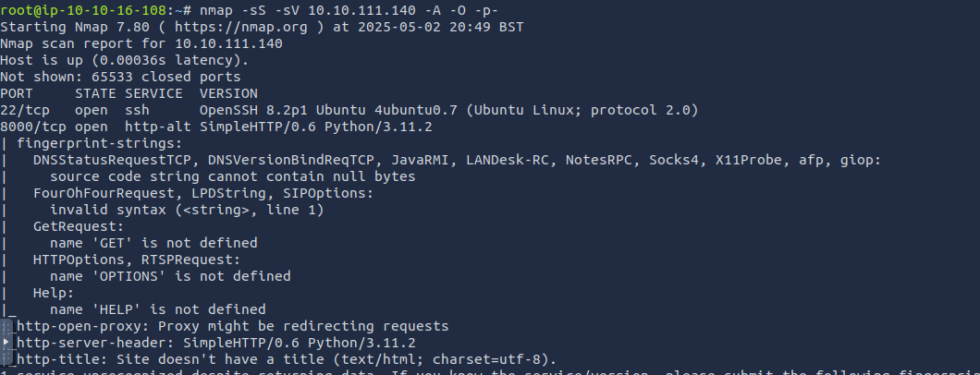This screenshot has height=375, width=980.
Task: Click the STATE column header
Action: [x=95, y=93]
